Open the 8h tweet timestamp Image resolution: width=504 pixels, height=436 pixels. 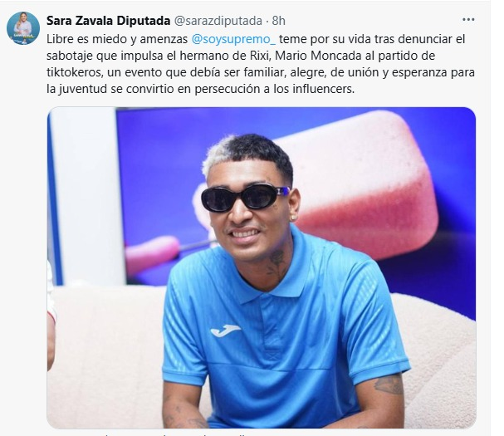(x=279, y=21)
